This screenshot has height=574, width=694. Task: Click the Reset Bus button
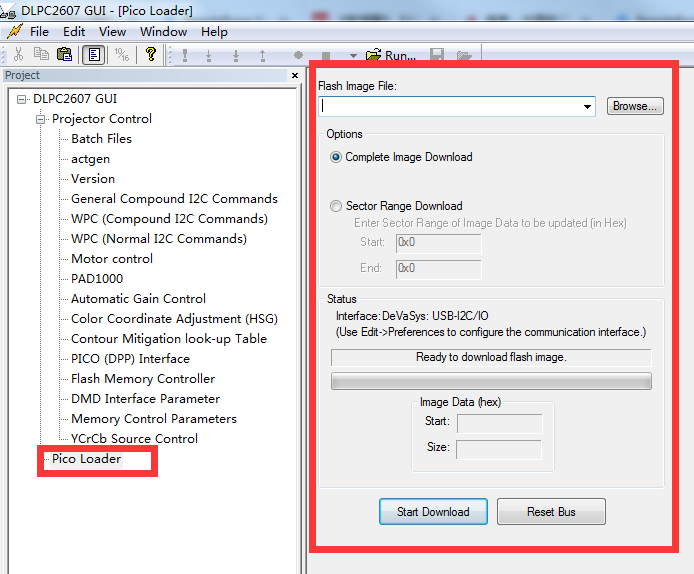point(551,512)
